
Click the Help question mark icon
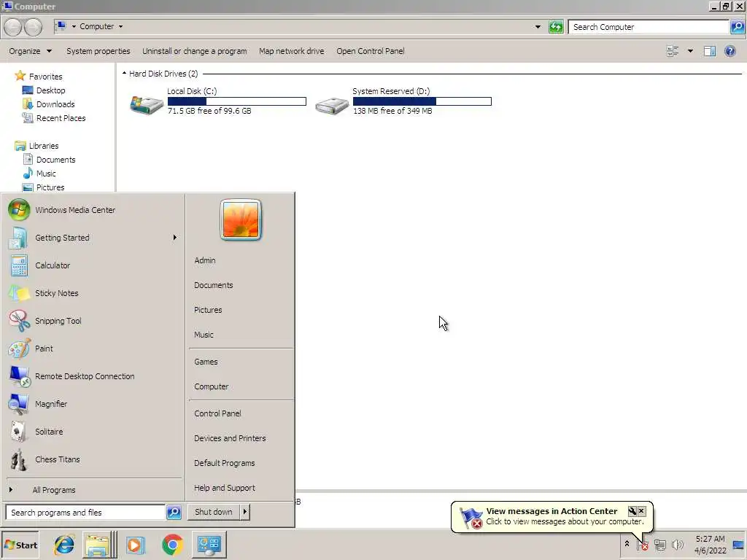pos(729,51)
